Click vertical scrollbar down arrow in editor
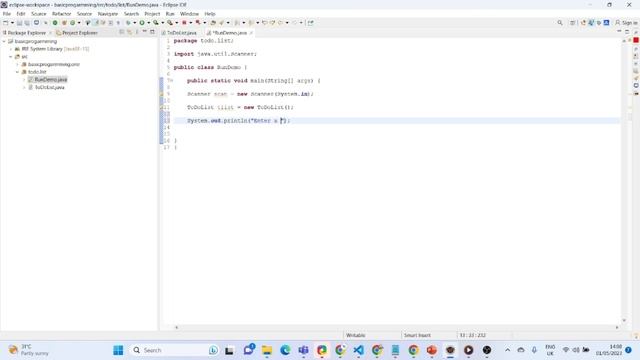Image resolution: width=640 pixels, height=360 pixels. [x=624, y=320]
